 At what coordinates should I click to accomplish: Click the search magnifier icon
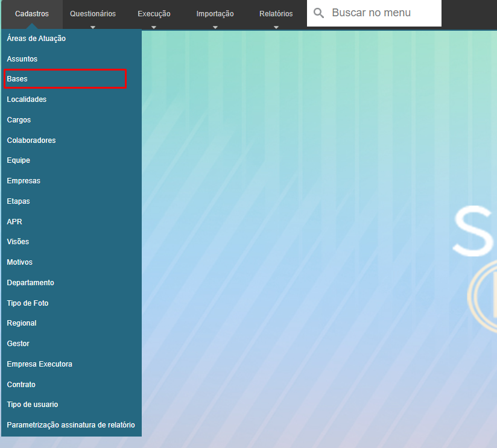pyautogui.click(x=318, y=13)
